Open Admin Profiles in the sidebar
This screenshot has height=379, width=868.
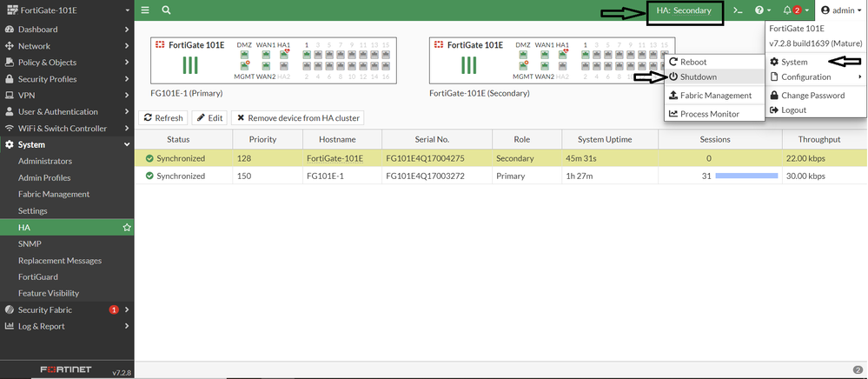click(44, 178)
